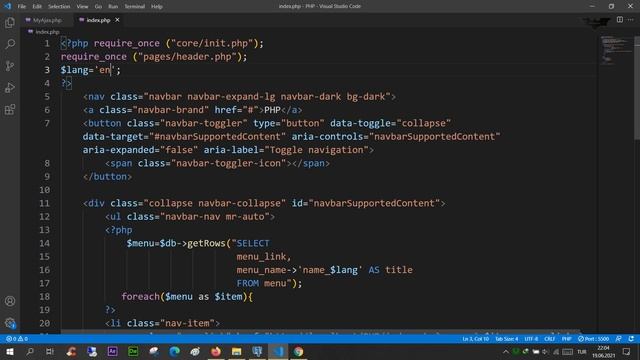Open the volume control in system tray
Viewport: 640px width, 360px height.
coord(545,352)
